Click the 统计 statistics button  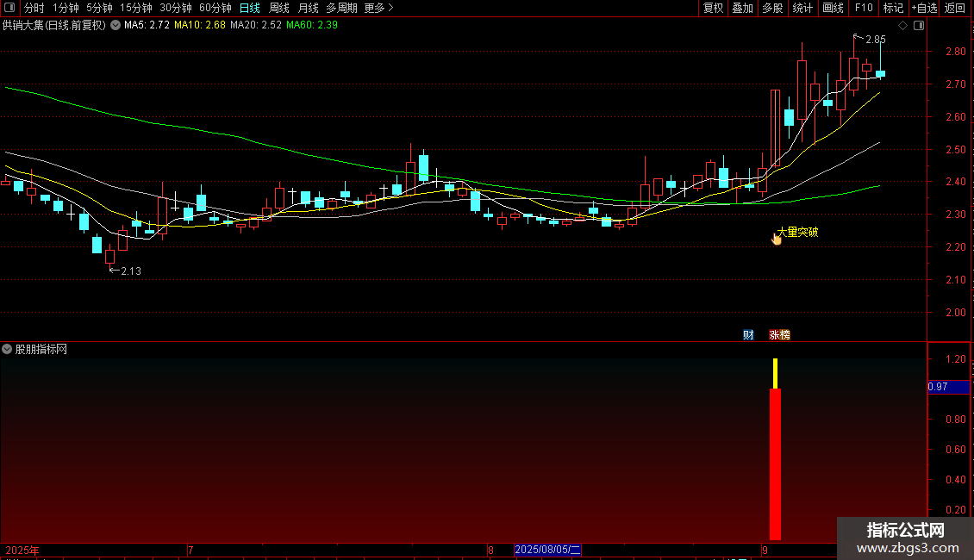click(x=802, y=8)
